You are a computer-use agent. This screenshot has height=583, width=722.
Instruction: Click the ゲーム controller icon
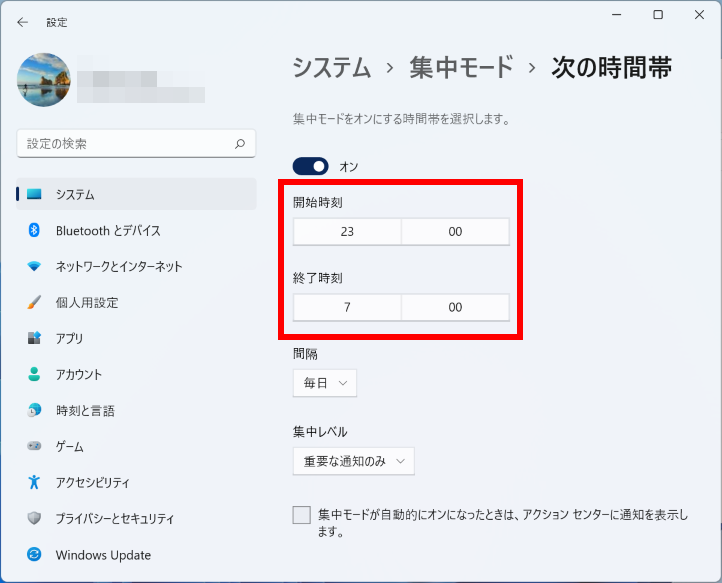tap(34, 446)
